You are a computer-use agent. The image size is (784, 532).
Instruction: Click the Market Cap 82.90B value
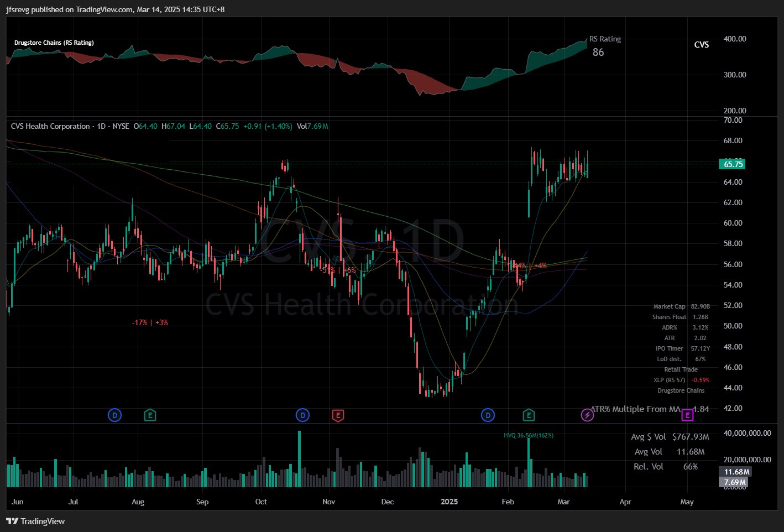tap(700, 306)
